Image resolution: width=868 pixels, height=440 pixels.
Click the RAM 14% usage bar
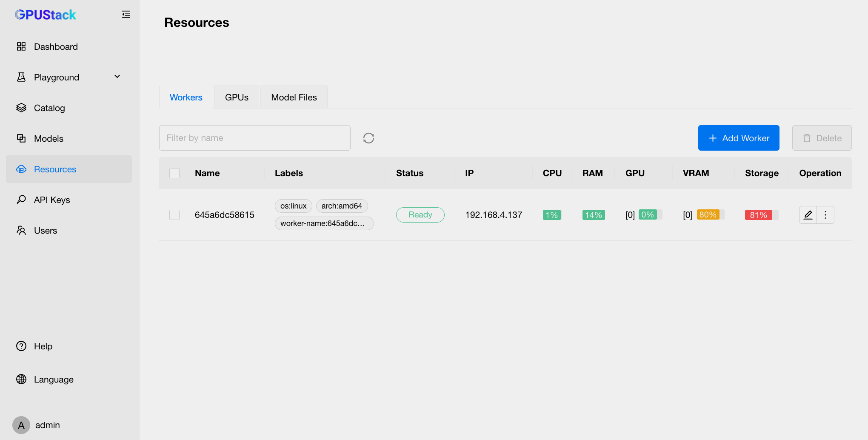pos(594,215)
